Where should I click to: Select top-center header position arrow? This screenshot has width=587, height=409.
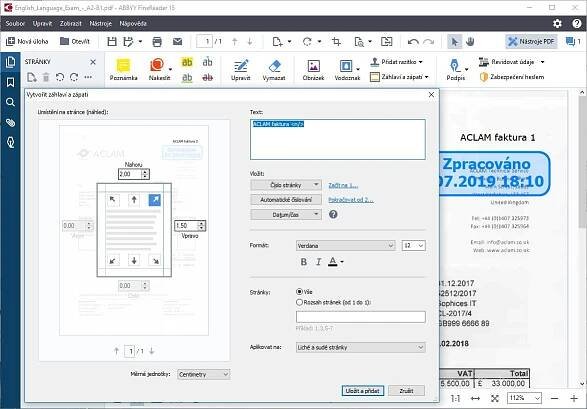tap(134, 200)
